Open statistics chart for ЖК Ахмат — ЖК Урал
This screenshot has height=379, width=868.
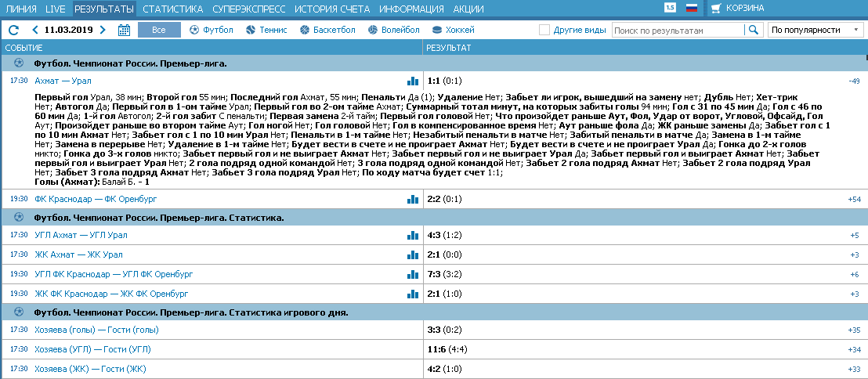click(413, 254)
